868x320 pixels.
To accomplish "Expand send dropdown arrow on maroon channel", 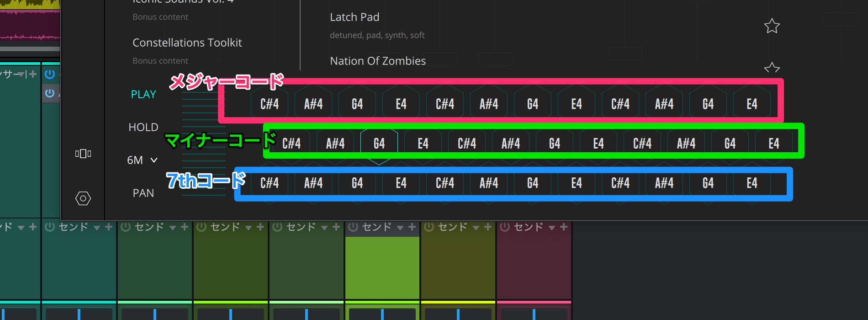I will 551,227.
